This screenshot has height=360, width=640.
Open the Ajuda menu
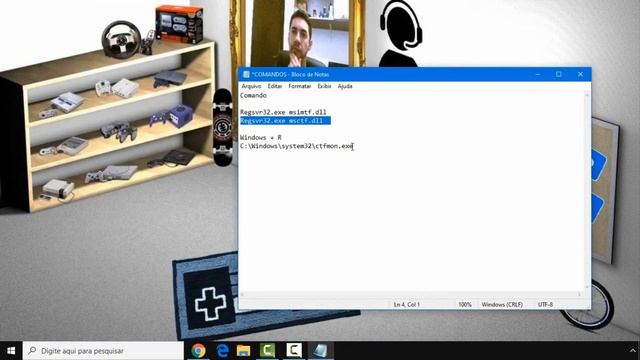point(345,86)
